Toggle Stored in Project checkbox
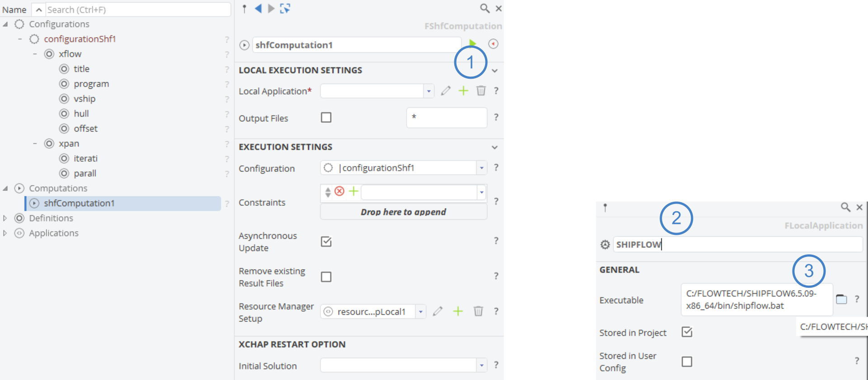The image size is (868, 380). point(687,332)
